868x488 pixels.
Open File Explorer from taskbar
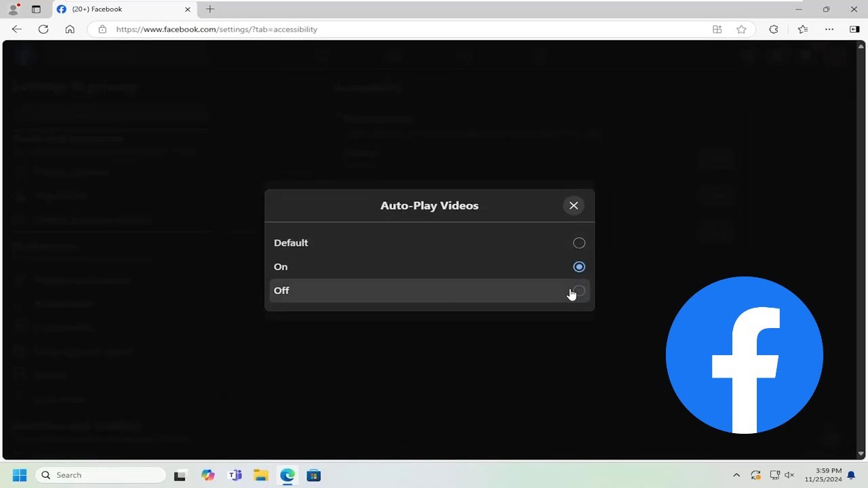click(261, 475)
